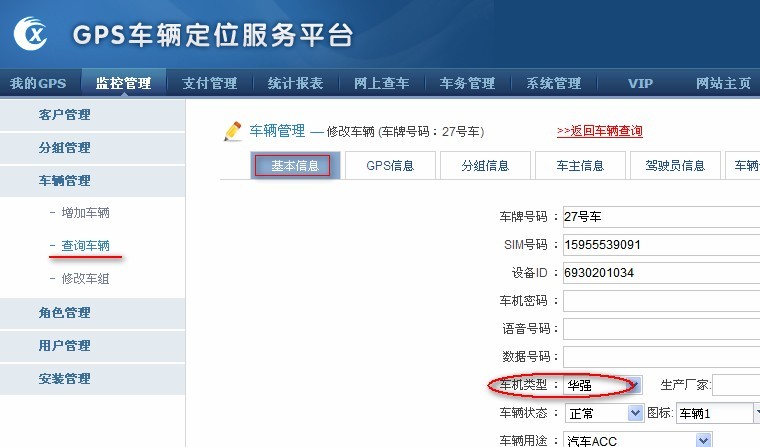Open the 车机类型 dropdown
760x447 pixels.
(x=603, y=385)
